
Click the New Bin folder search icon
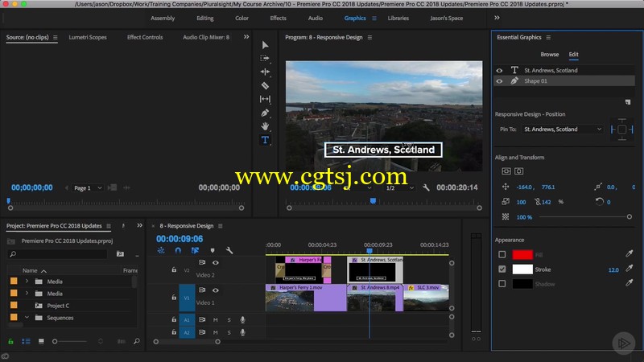120,254
